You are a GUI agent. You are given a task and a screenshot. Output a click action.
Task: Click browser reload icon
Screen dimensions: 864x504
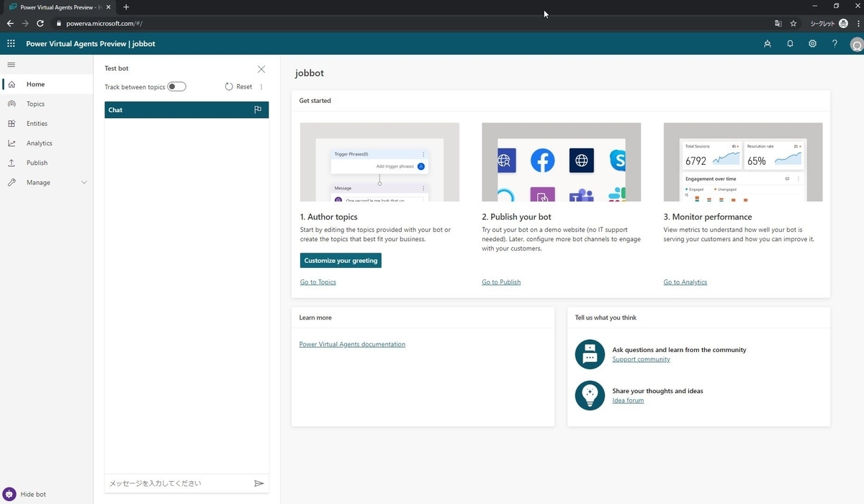[x=40, y=23]
